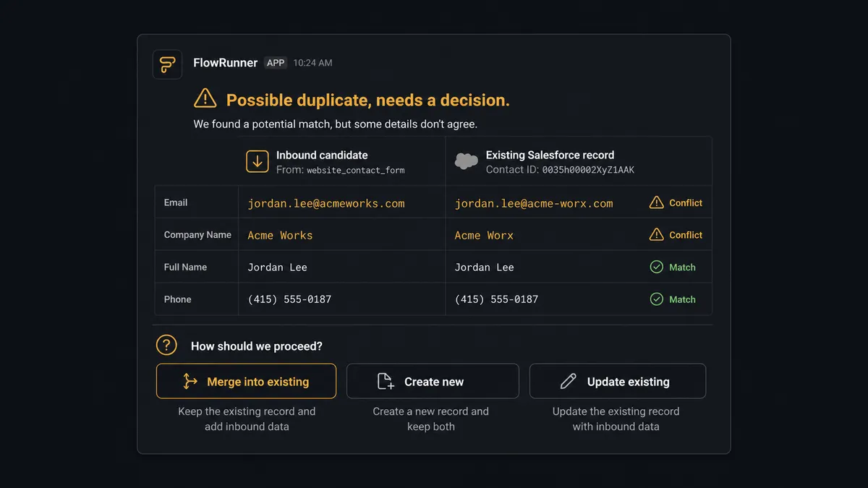Choose Update existing record option

click(x=618, y=381)
